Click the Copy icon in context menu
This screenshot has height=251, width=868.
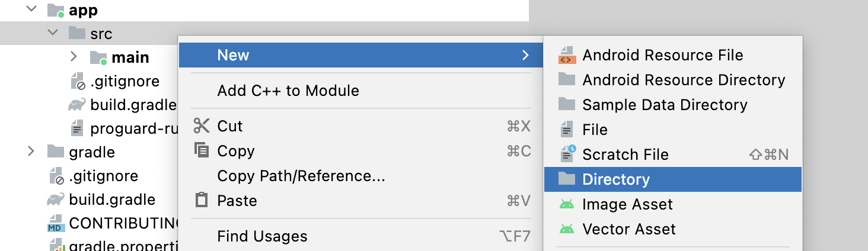202,151
